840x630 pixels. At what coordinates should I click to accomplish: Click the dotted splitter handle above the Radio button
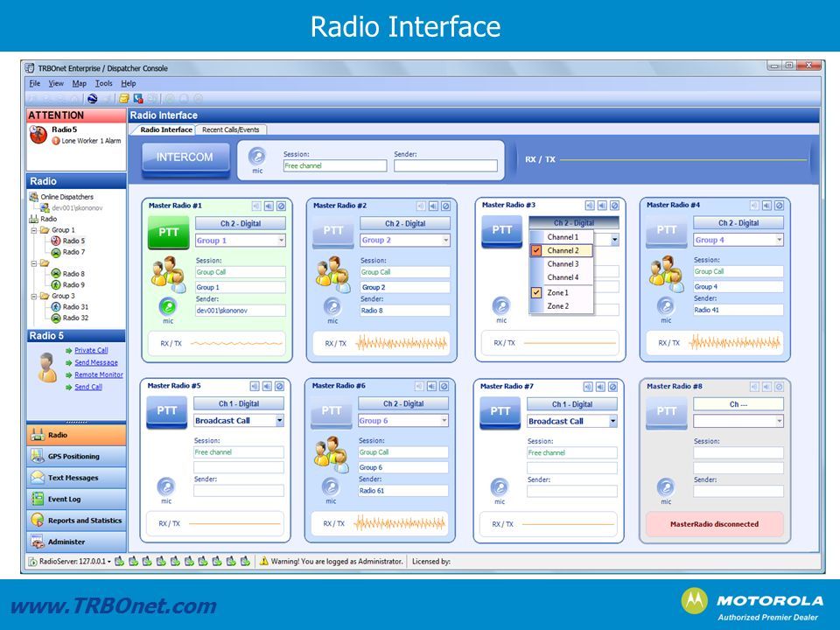coord(76,422)
